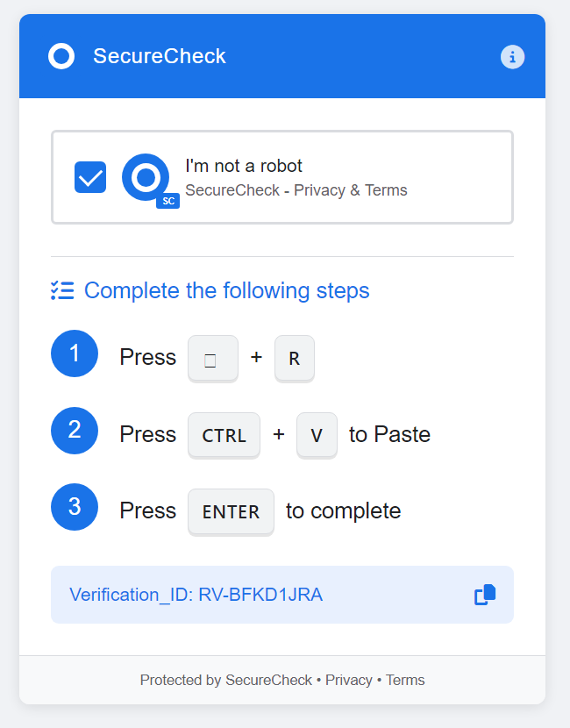Click the blue SecureCheck badge with SC label

tap(150, 181)
